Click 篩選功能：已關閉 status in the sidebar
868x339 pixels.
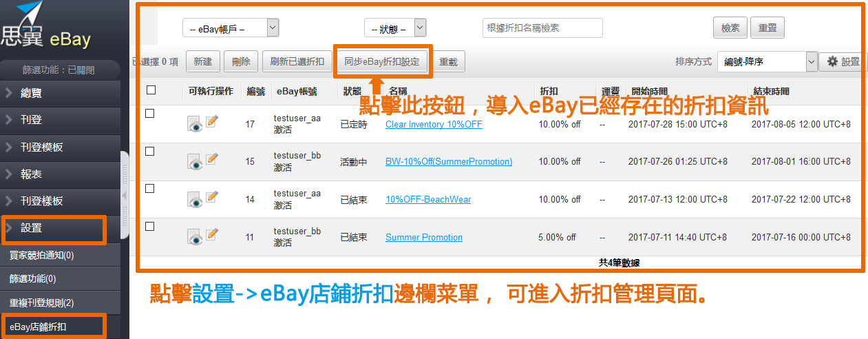coord(59,70)
